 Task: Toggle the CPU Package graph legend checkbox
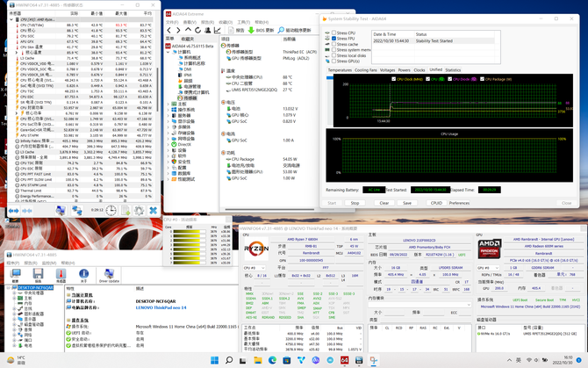pos(483,79)
